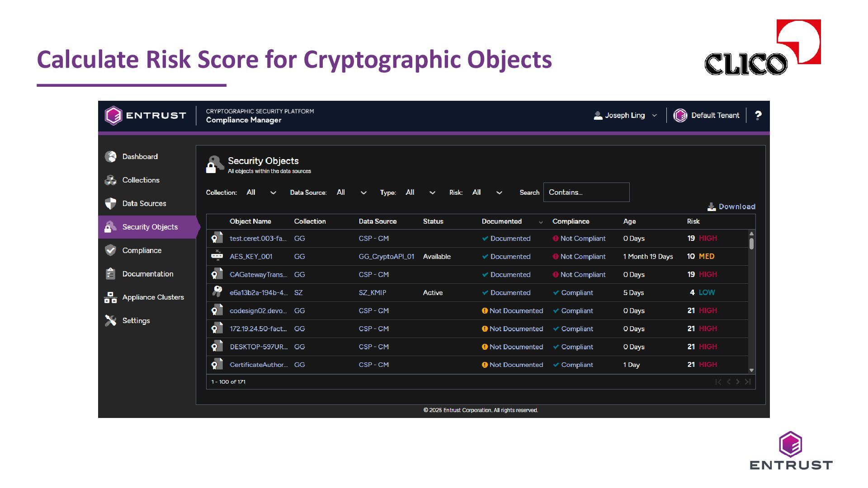The height and width of the screenshot is (488, 868).
Task: Click the help question mark icon
Action: [x=758, y=115]
